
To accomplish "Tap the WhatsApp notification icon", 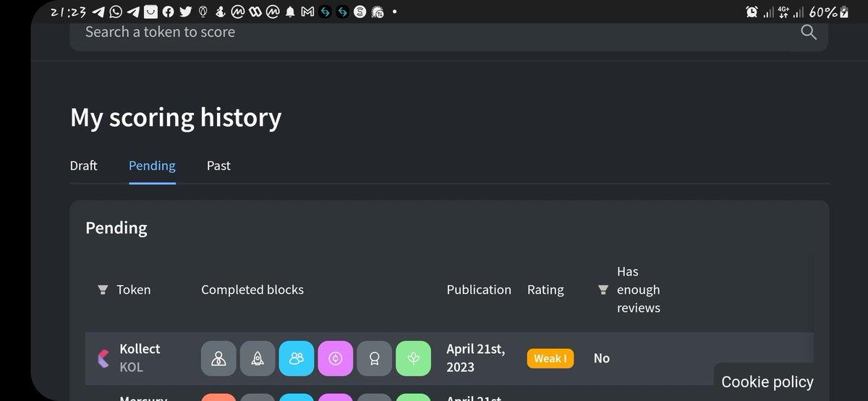I will tap(116, 12).
